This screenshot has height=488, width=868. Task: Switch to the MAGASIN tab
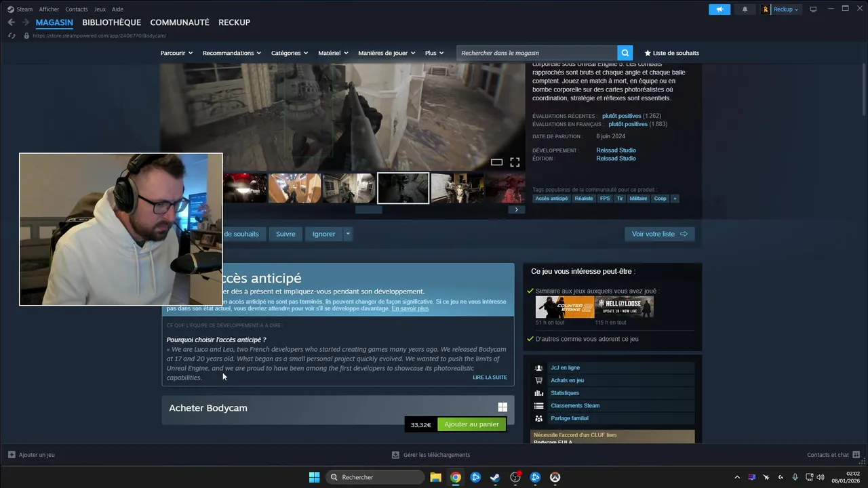click(x=54, y=22)
